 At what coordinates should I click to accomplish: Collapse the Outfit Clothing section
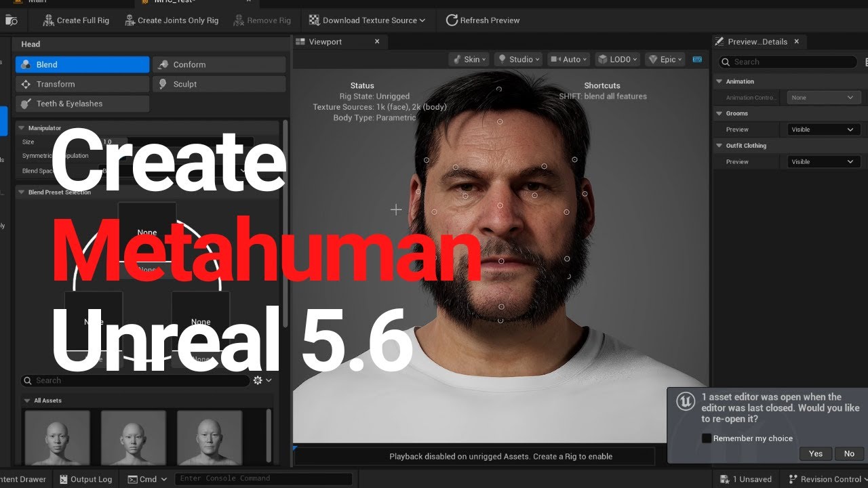[719, 146]
